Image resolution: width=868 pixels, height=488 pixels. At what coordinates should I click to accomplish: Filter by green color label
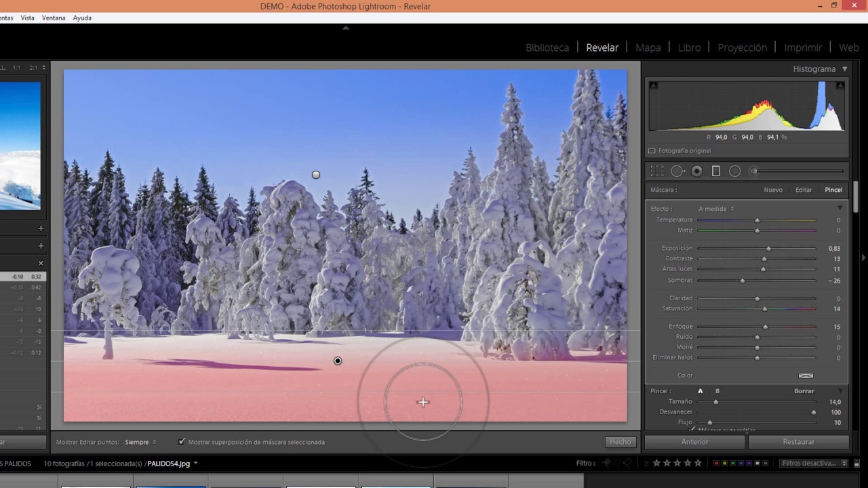pyautogui.click(x=734, y=464)
